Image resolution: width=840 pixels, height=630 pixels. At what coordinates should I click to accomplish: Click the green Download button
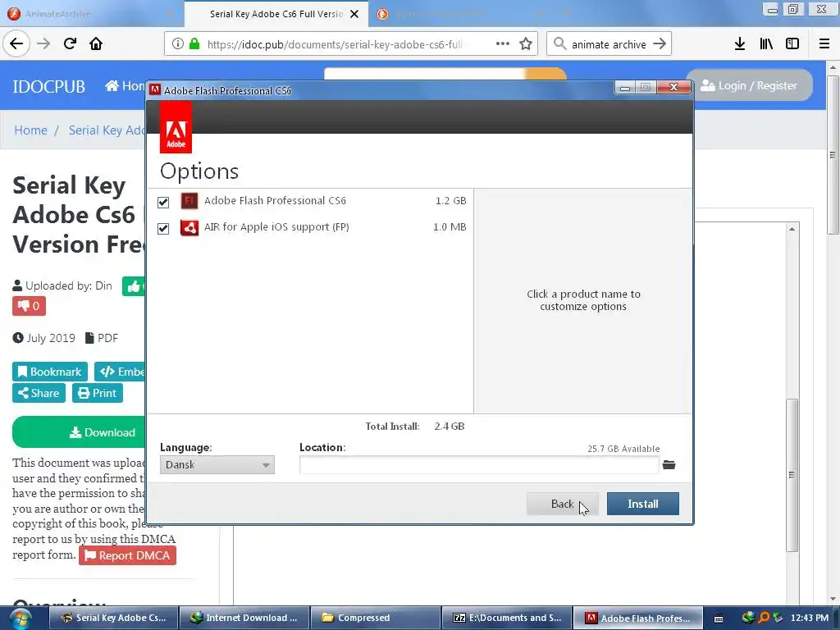80,432
